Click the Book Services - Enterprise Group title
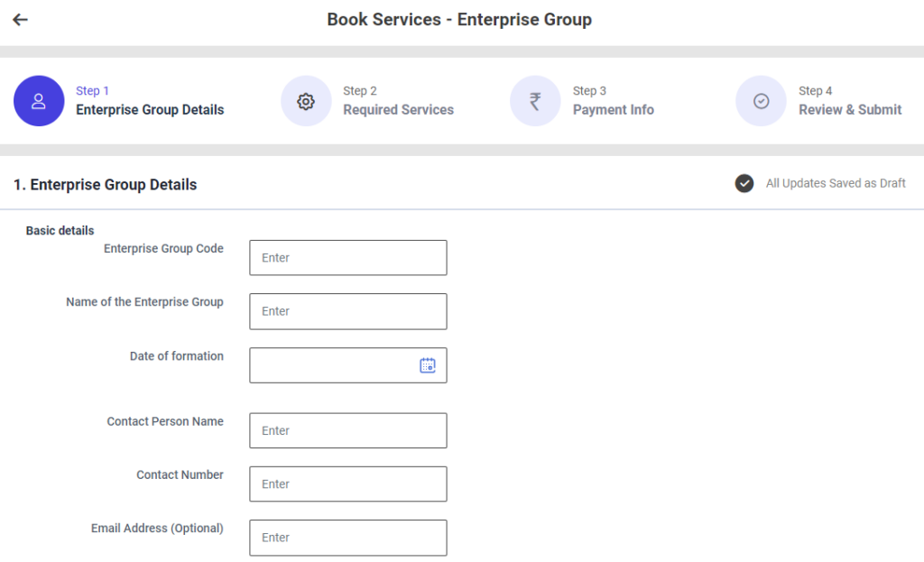The width and height of the screenshot is (924, 562). point(459,20)
